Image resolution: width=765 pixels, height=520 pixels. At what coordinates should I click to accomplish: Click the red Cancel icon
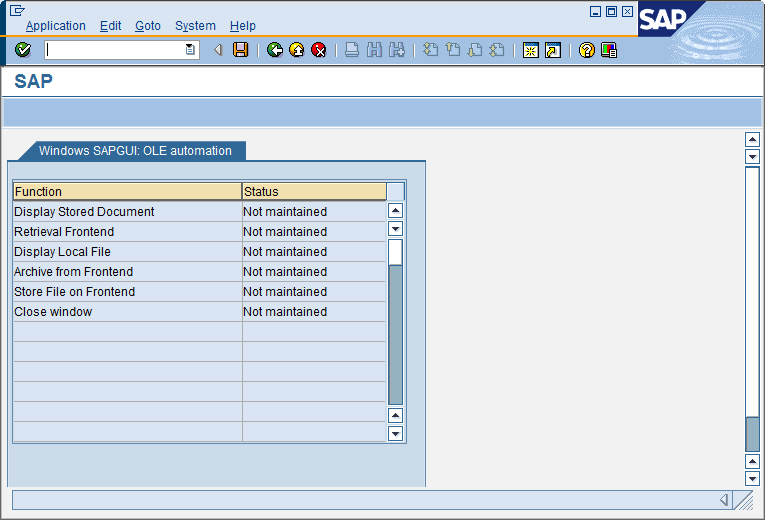(319, 50)
